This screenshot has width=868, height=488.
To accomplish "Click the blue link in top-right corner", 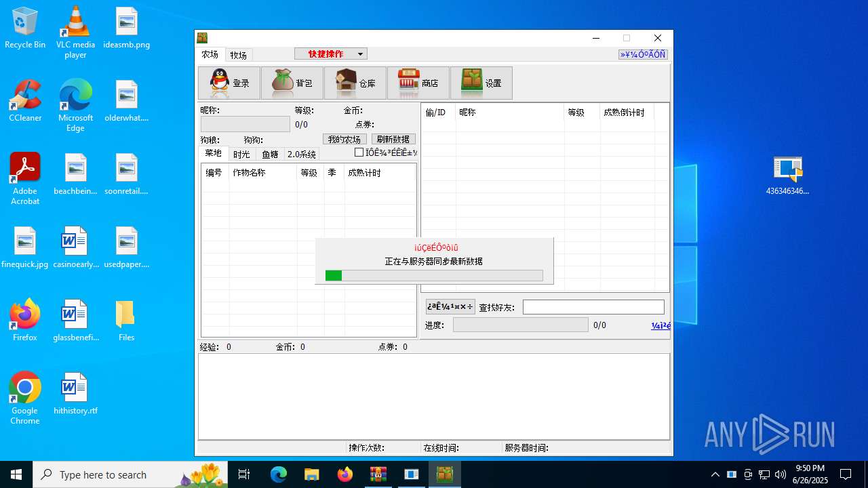I will (x=643, y=54).
